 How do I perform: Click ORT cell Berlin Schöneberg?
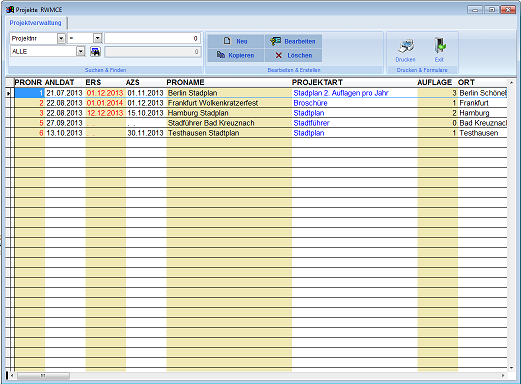point(483,93)
